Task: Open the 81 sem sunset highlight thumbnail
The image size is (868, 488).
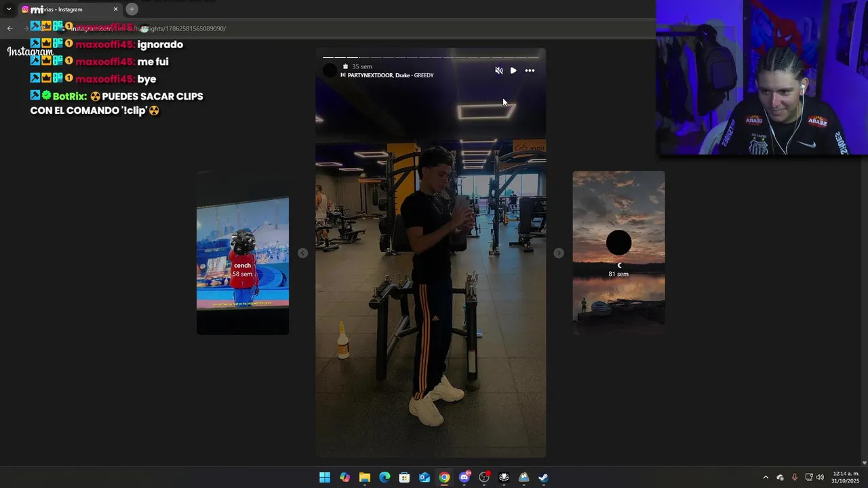Action: (x=618, y=253)
